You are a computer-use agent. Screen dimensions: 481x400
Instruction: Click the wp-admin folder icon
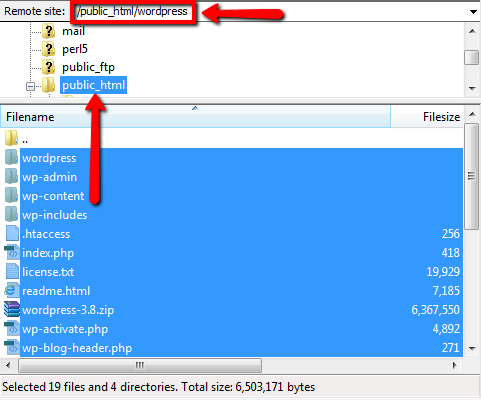[x=11, y=176]
